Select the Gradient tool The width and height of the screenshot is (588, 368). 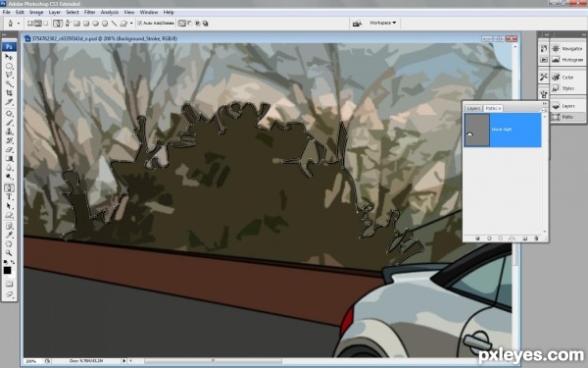click(9, 158)
